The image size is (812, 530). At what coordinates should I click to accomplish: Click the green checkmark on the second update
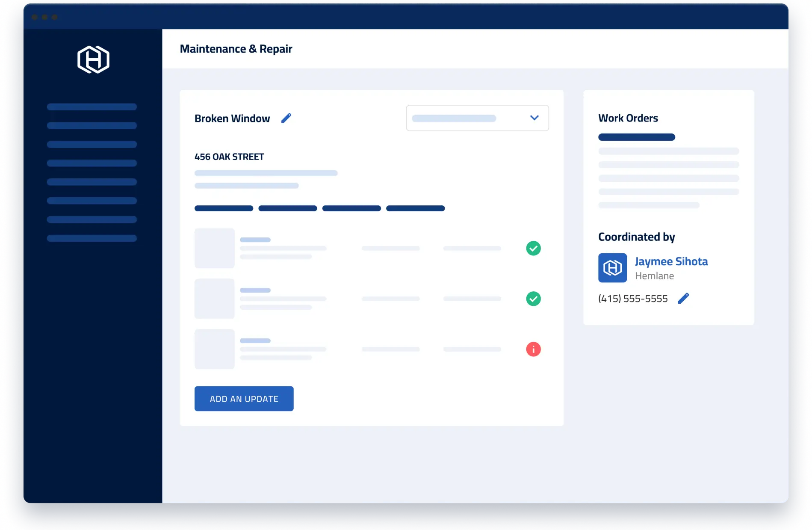click(x=533, y=299)
